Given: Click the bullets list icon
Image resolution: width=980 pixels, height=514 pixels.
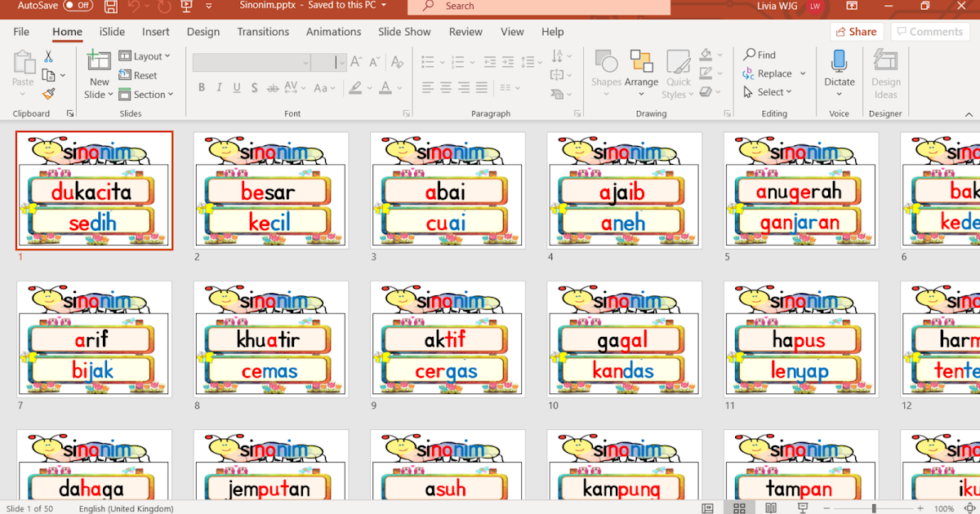Looking at the screenshot, I should click(x=427, y=62).
